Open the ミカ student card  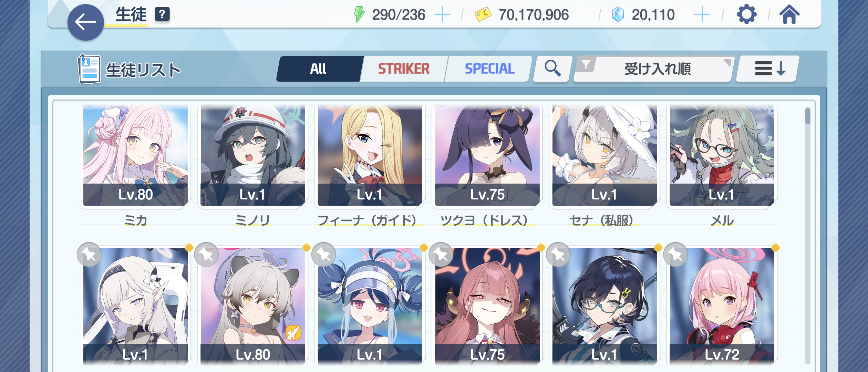click(136, 156)
